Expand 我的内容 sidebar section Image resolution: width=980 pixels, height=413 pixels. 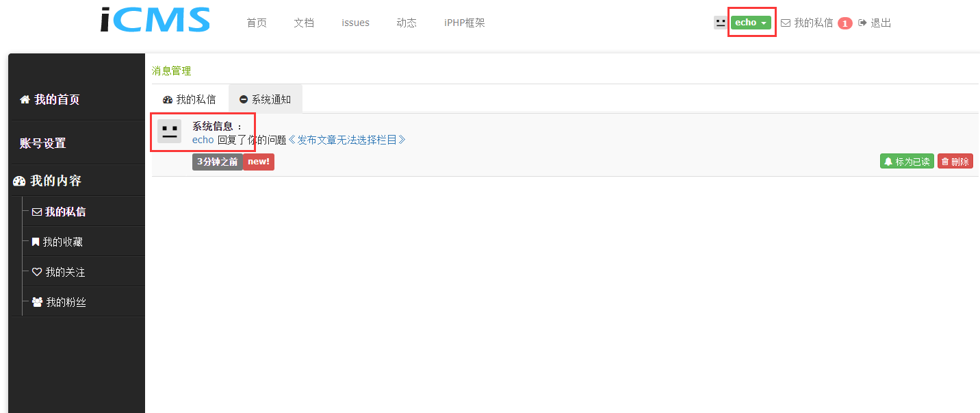(55, 181)
